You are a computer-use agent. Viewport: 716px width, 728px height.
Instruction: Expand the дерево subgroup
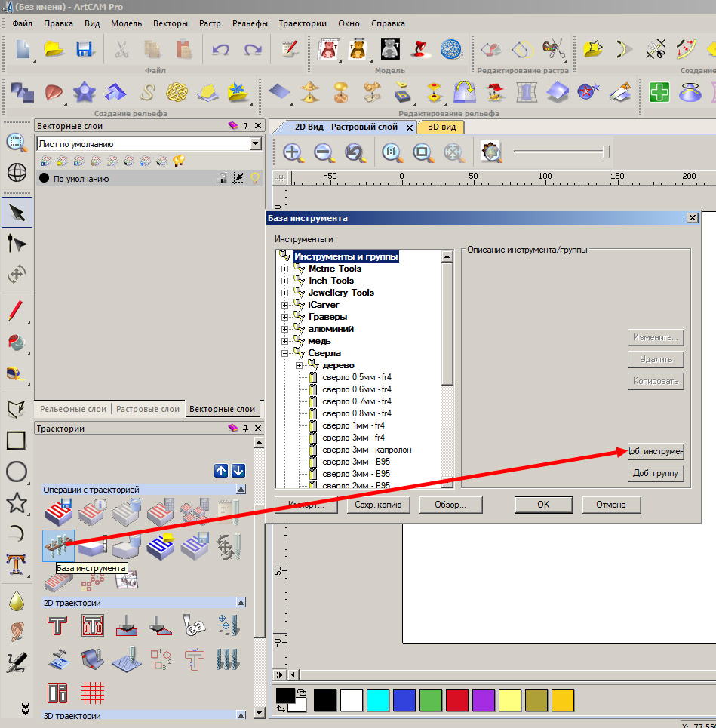pyautogui.click(x=299, y=365)
